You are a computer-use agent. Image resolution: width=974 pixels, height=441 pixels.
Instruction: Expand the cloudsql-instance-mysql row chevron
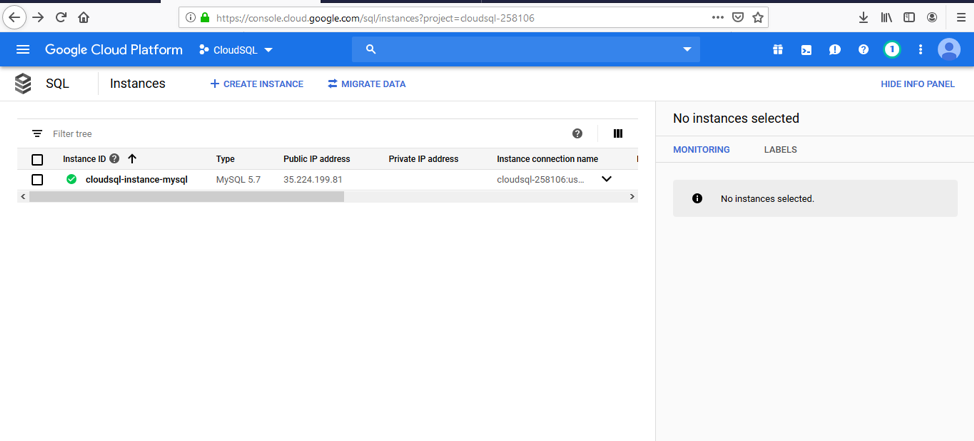point(607,179)
